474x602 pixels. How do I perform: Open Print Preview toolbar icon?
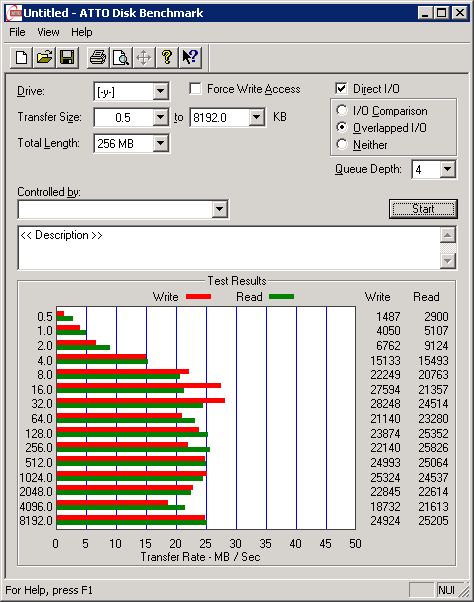click(x=121, y=58)
